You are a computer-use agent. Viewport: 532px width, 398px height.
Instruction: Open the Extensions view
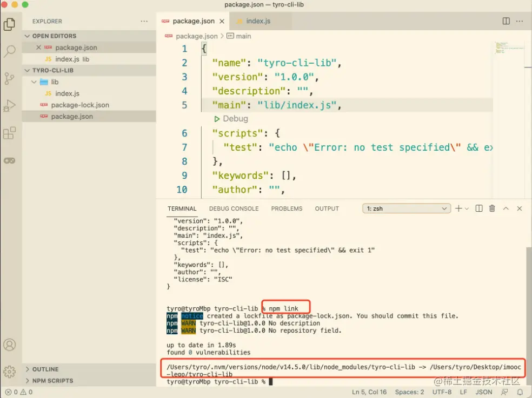[10, 133]
